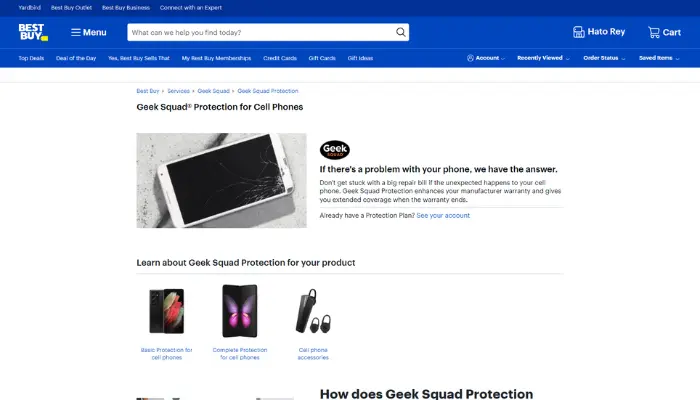Expand the Order Status dropdown
The width and height of the screenshot is (700, 400).
point(604,58)
